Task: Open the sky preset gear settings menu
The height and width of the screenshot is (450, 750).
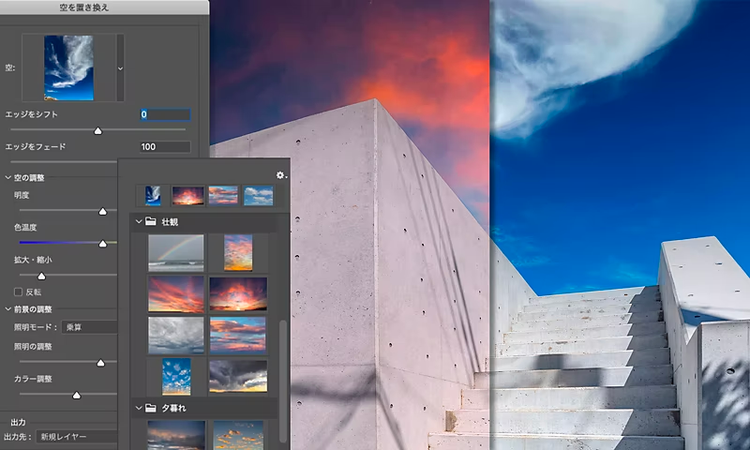Action: click(x=281, y=175)
